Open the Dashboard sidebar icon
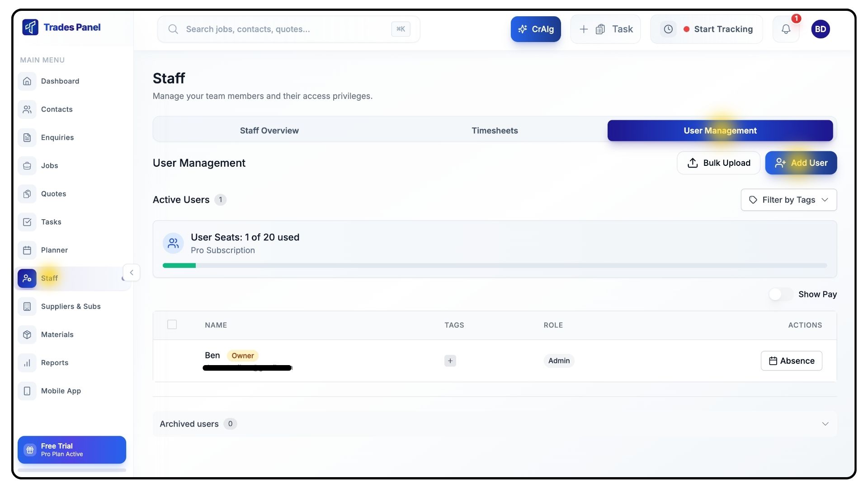 pyautogui.click(x=27, y=81)
